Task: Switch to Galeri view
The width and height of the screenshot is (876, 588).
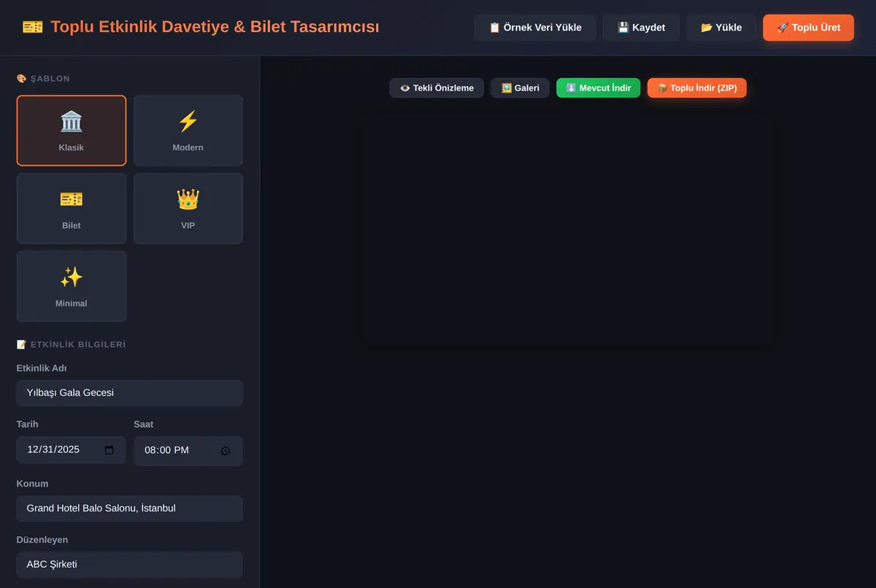Action: pyautogui.click(x=520, y=88)
